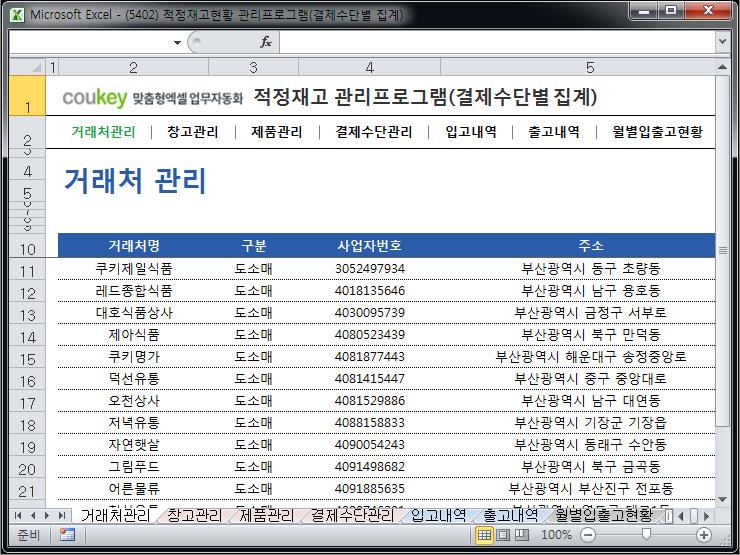This screenshot has height=555, width=740.
Task: Open the 월별입출고현황 navigation link
Action: click(657, 132)
